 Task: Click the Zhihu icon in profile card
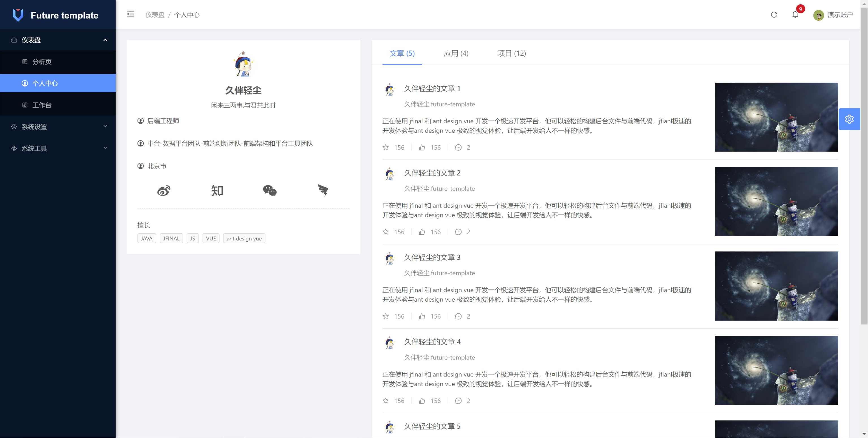point(217,190)
